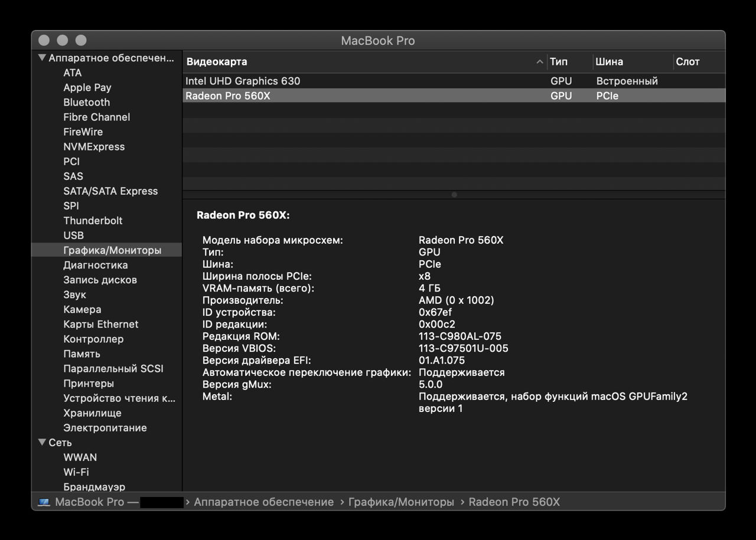
Task: Go to Аппаратное обеспечение in path bar
Action: tap(264, 502)
